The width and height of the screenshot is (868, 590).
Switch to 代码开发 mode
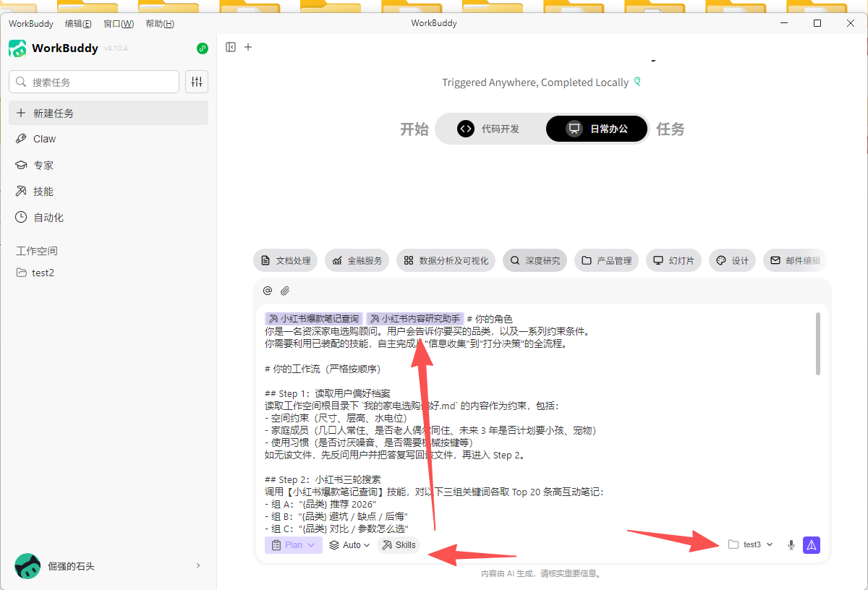point(488,129)
